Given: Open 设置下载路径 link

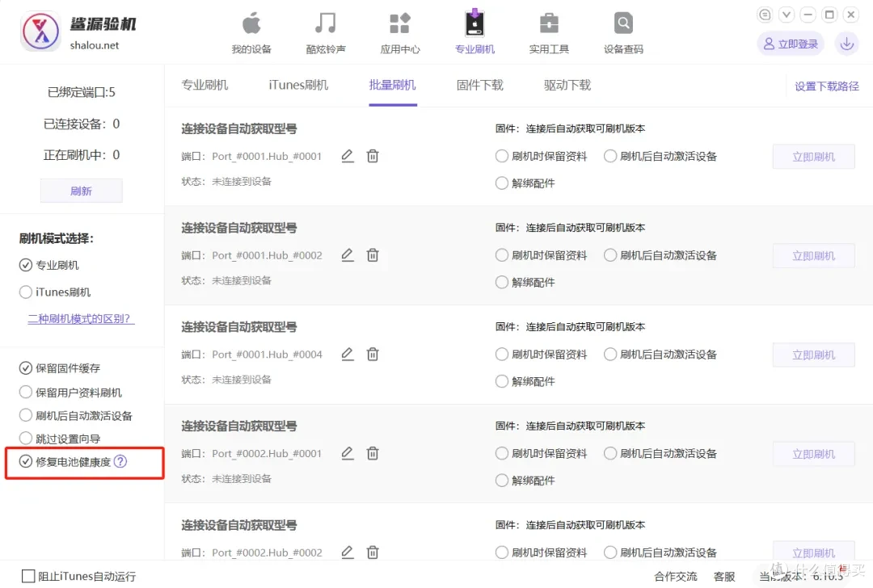Looking at the screenshot, I should [x=827, y=86].
